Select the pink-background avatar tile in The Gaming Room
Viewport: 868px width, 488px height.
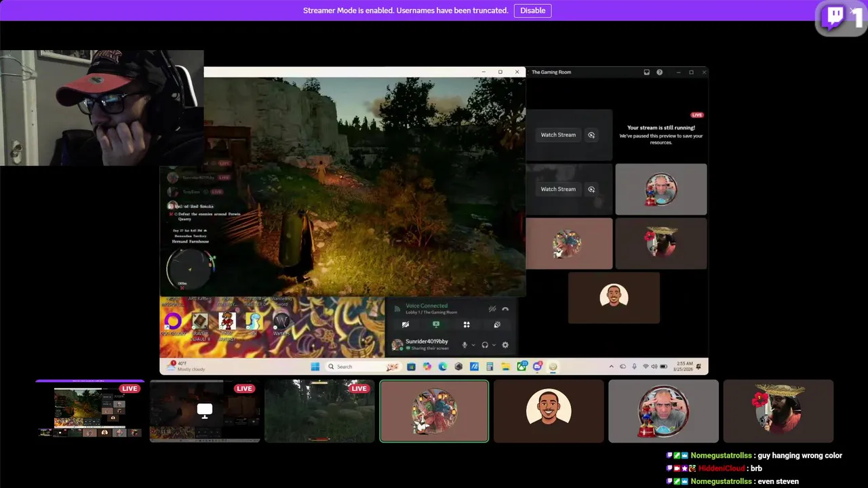point(568,243)
